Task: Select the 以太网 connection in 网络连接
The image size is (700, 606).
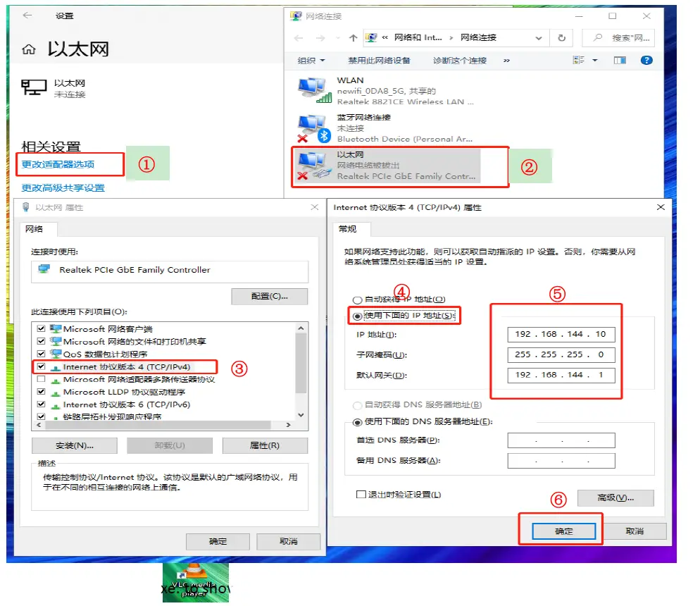Action: [x=386, y=165]
